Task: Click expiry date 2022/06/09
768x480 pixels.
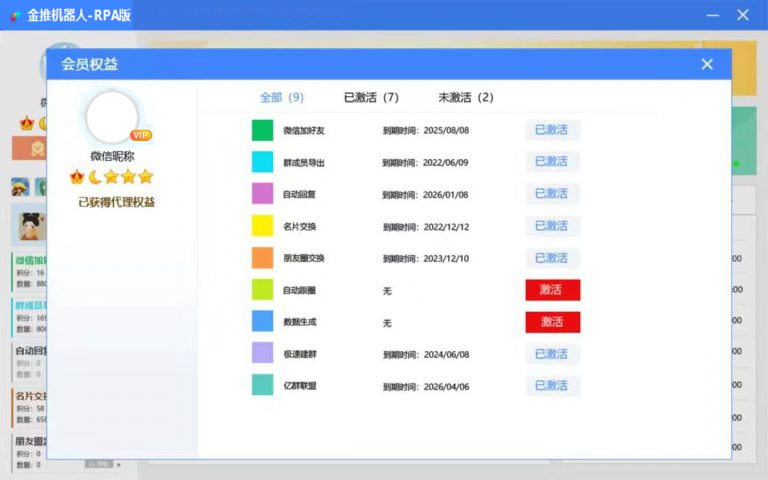Action: coord(446,163)
